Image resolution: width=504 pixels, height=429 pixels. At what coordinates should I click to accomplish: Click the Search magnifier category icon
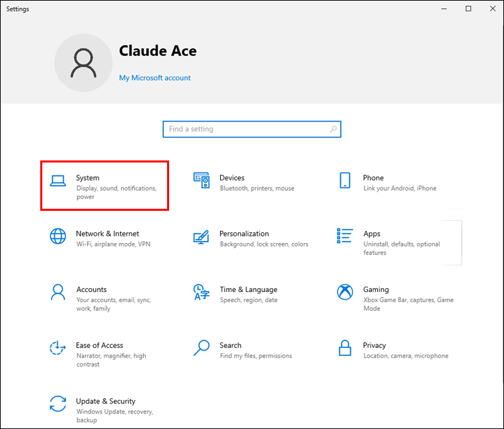click(201, 348)
